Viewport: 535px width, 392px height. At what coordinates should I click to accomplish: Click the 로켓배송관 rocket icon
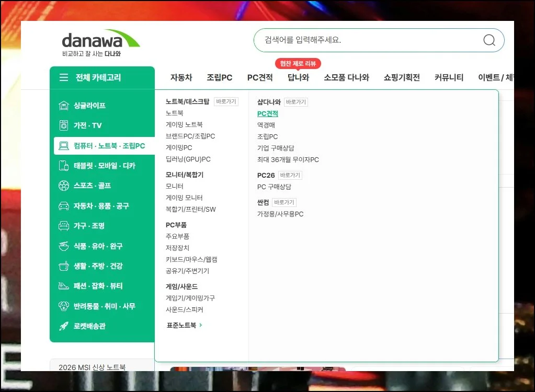pyautogui.click(x=64, y=326)
